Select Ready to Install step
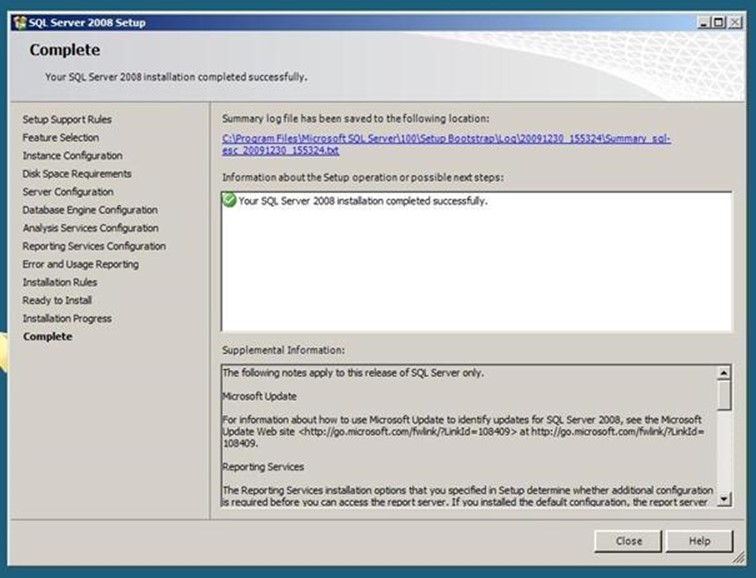Viewport: 756px width, 578px height. pyautogui.click(x=57, y=300)
